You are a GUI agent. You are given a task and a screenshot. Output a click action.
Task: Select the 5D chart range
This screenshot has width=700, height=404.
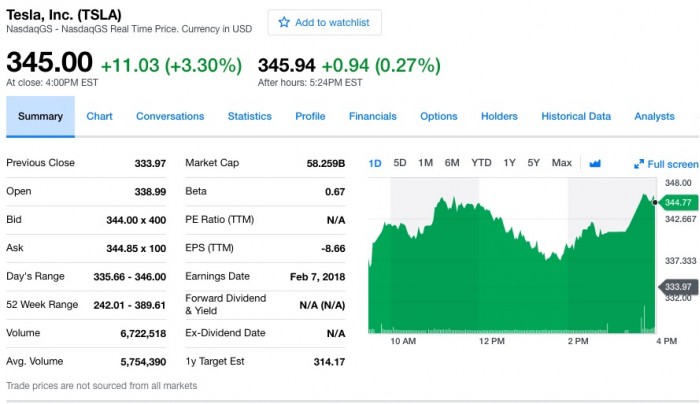(x=400, y=163)
